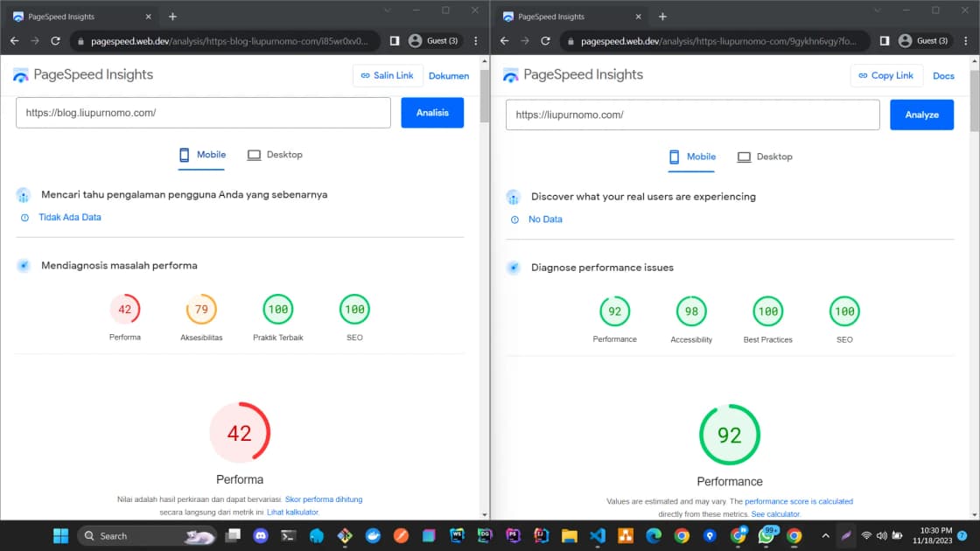This screenshot has height=551, width=980.
Task: Open Guest profile in left browser window
Action: (x=433, y=40)
